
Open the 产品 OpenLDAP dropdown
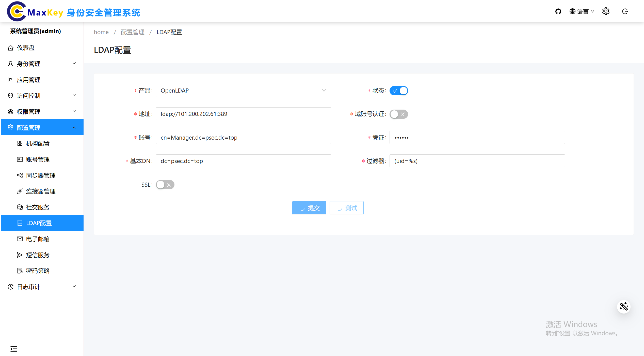pyautogui.click(x=243, y=91)
